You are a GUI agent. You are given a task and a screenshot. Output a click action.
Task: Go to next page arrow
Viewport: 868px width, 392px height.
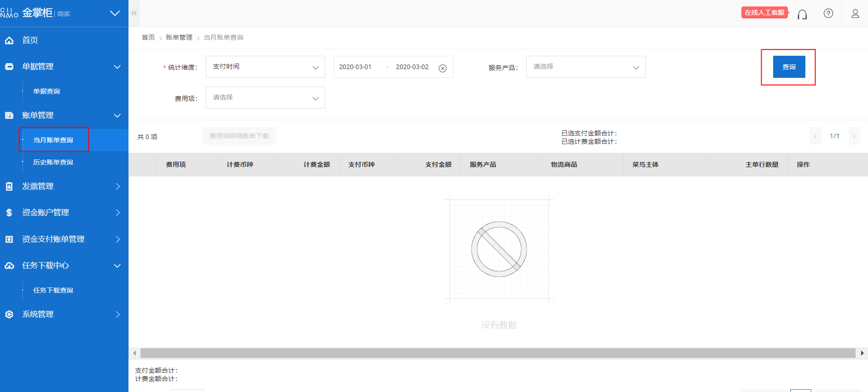coord(854,136)
